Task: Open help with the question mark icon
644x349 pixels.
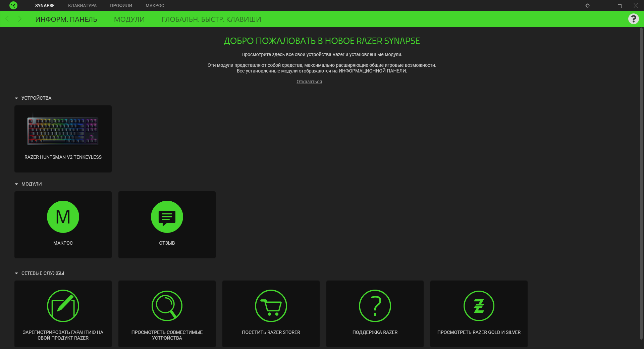Action: 633,19
